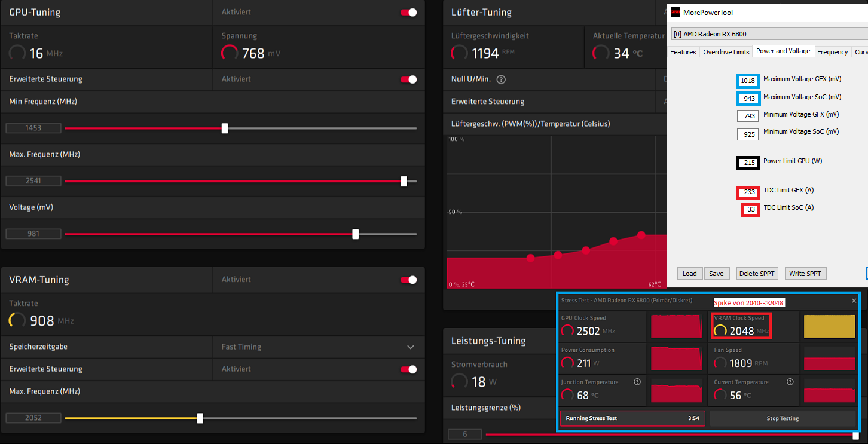Image resolution: width=868 pixels, height=444 pixels.
Task: Click the GPU Clock Speed history graph
Action: pyautogui.click(x=677, y=326)
